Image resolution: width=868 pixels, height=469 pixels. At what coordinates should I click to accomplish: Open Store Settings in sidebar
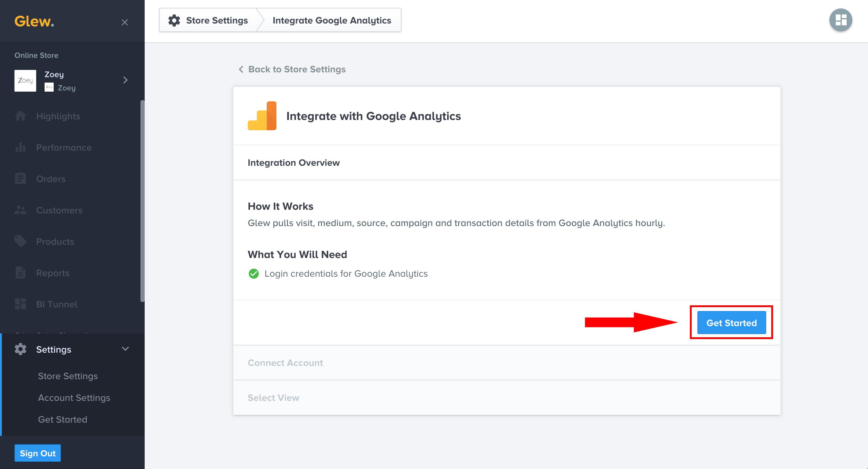68,376
